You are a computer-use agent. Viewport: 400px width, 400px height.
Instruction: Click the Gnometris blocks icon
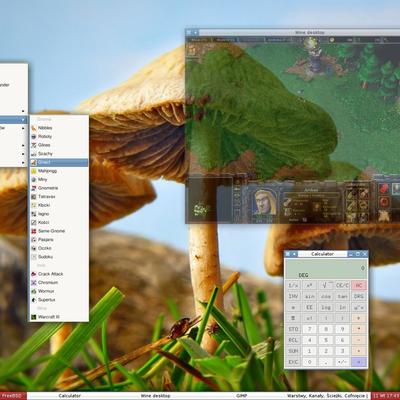(34, 188)
